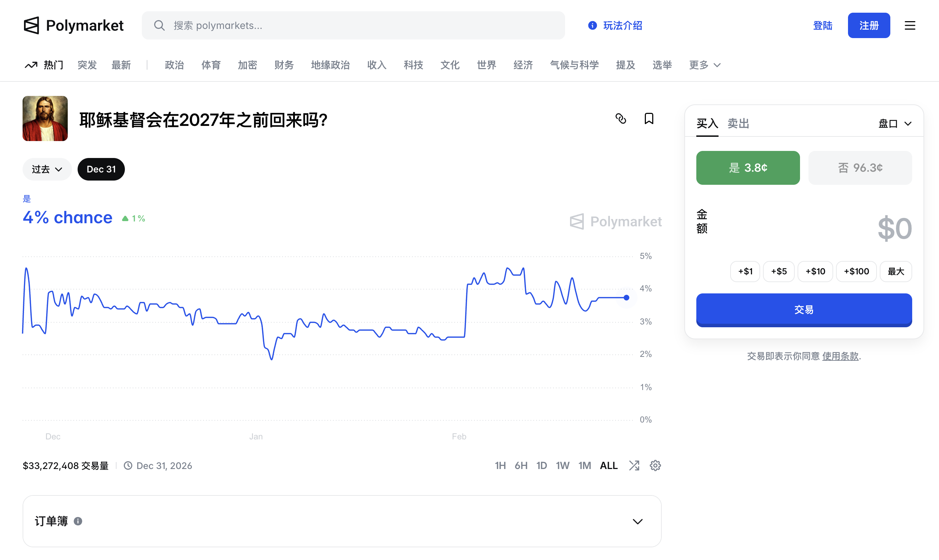
Task: Select the green Yes 3.8¢ option
Action: 748,168
